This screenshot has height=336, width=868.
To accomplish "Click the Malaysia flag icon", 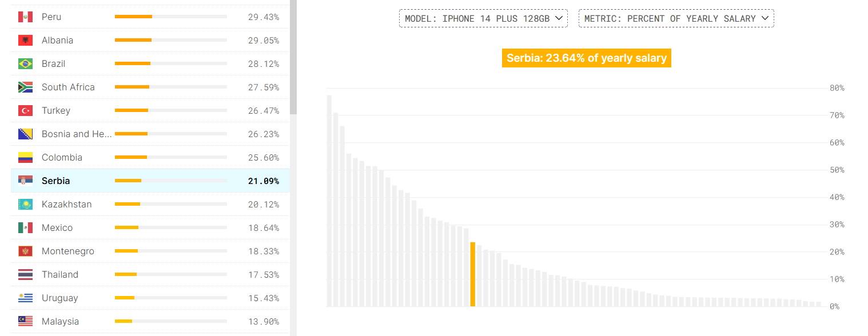I will (x=25, y=321).
